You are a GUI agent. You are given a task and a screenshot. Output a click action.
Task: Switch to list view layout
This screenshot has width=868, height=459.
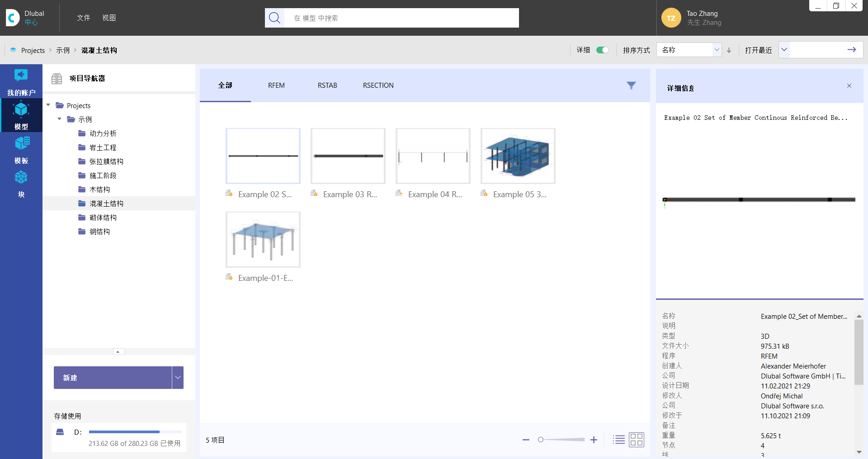619,440
